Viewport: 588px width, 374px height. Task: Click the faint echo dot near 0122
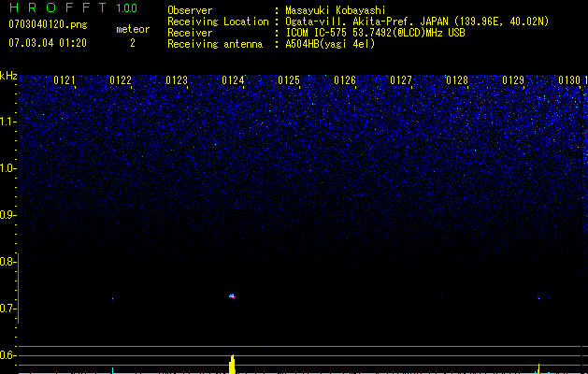112,298
